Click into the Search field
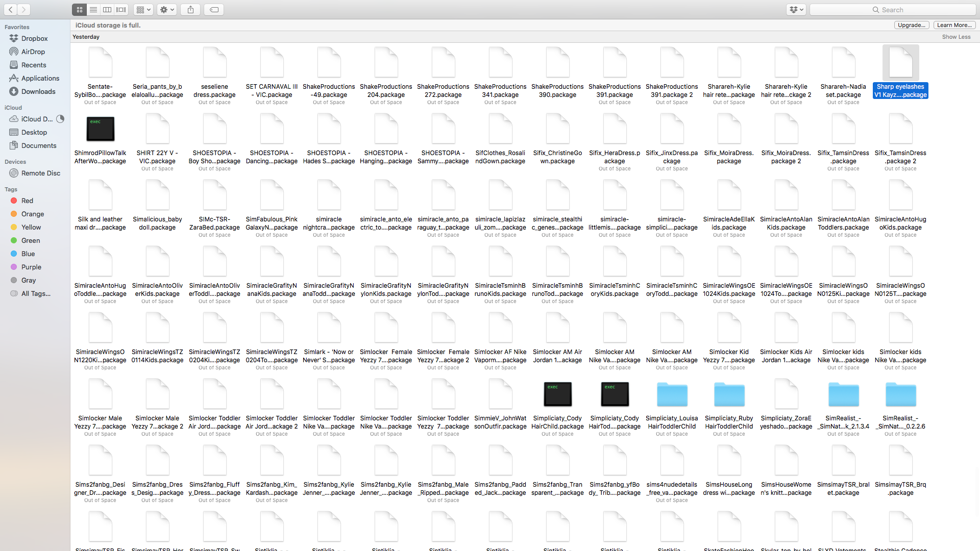This screenshot has height=551, width=980. 893,10
